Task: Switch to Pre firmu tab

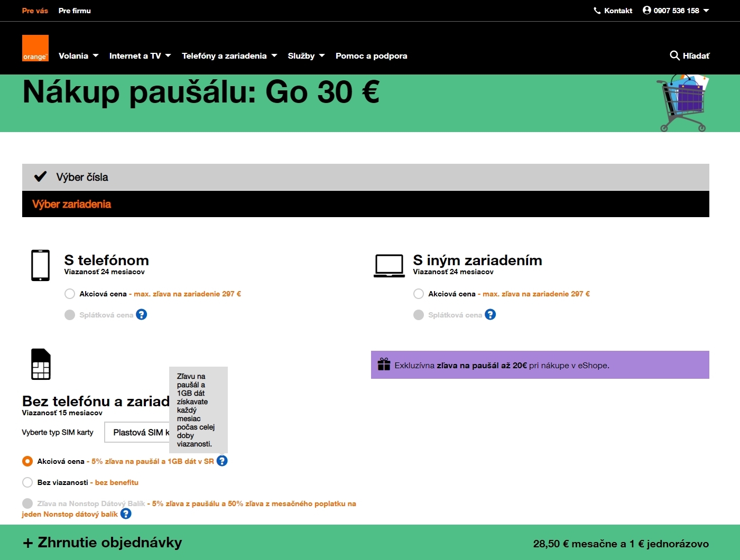Action: click(75, 11)
